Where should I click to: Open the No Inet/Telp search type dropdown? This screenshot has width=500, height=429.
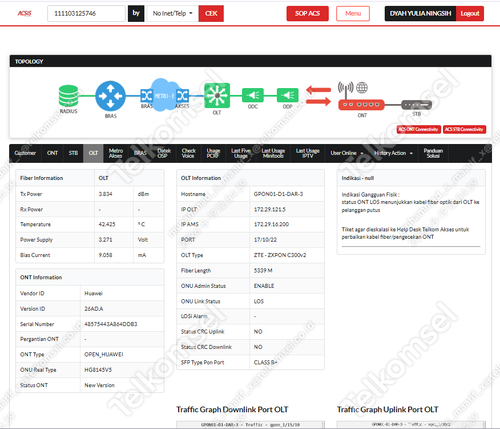pos(173,13)
